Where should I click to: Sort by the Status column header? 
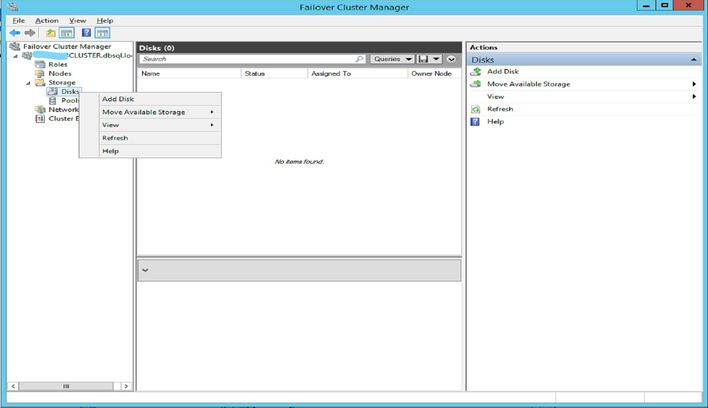point(275,73)
